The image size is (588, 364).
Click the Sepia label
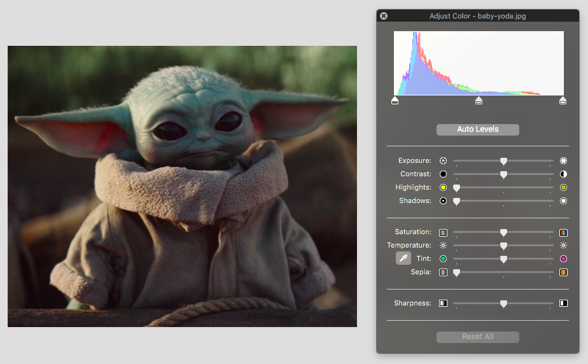click(421, 272)
